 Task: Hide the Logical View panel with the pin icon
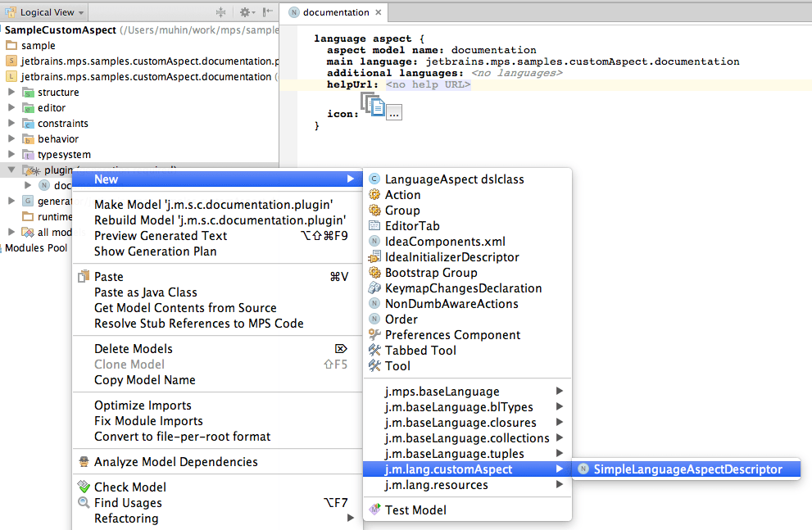pos(268,12)
